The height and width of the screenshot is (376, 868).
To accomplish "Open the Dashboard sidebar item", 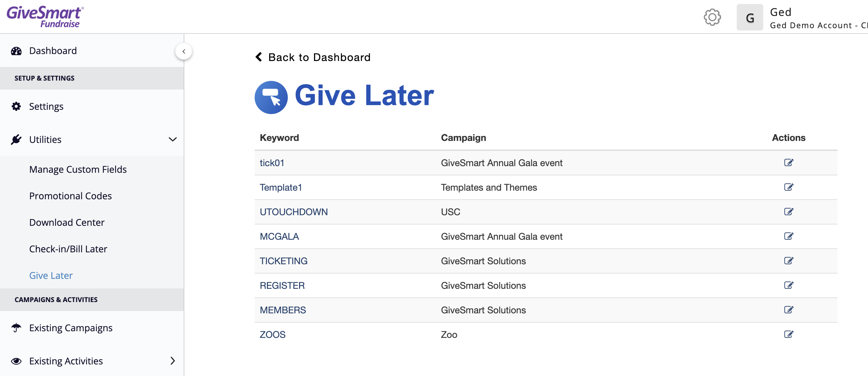I will (53, 51).
